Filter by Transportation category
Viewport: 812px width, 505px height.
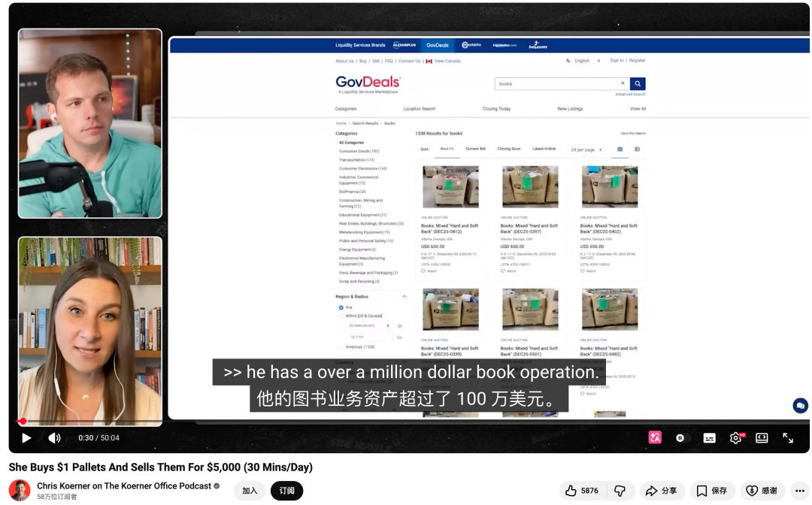click(x=357, y=160)
